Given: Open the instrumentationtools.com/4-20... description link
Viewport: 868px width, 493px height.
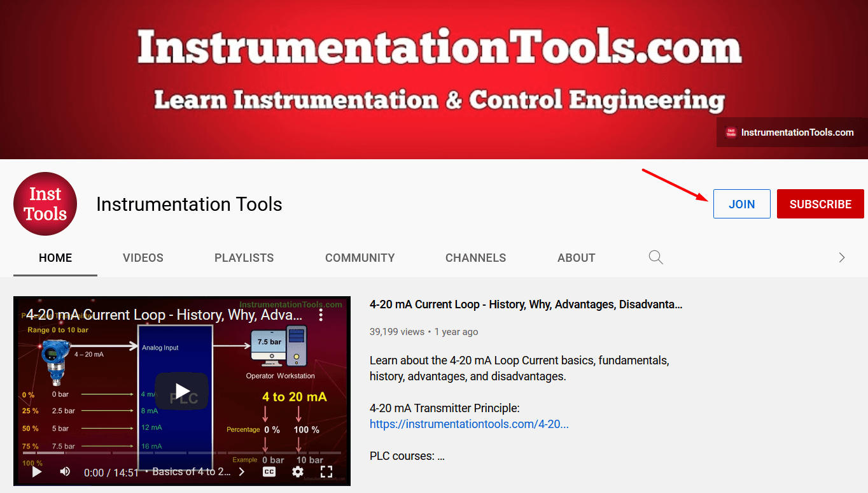Looking at the screenshot, I should click(470, 424).
